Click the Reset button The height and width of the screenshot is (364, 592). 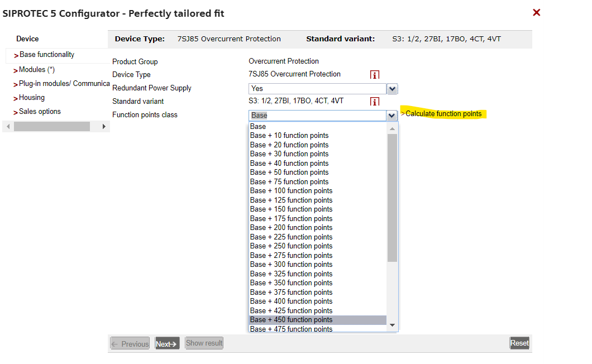point(519,343)
